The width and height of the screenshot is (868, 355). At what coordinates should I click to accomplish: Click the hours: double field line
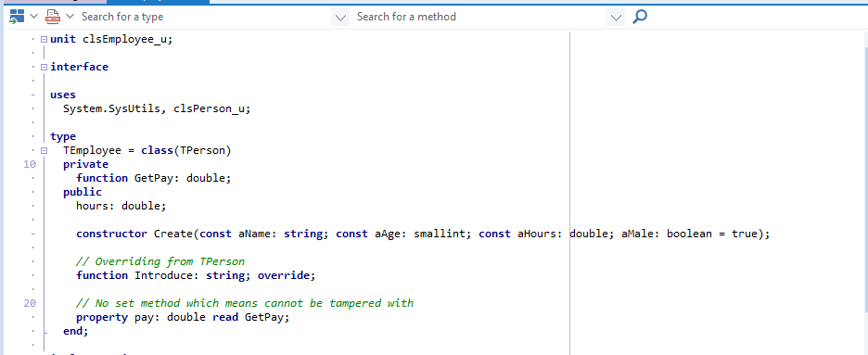point(121,206)
